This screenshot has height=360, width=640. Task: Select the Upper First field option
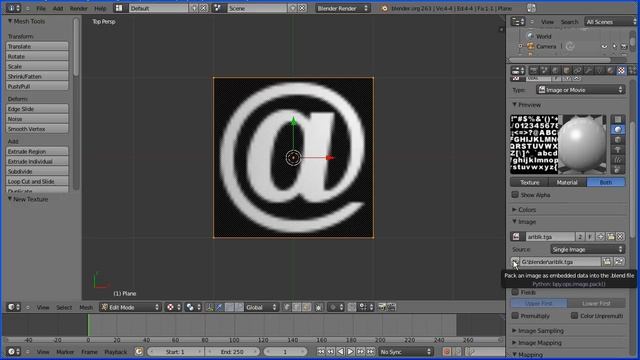coord(539,303)
